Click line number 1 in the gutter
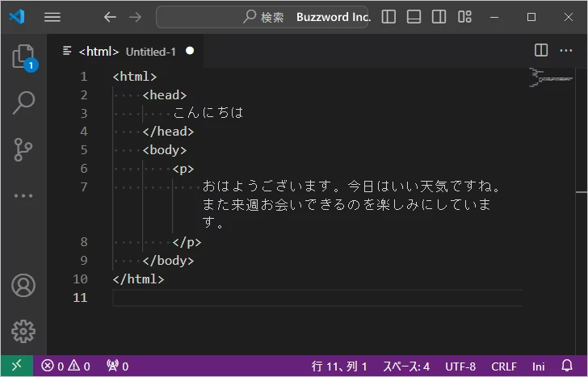Image resolution: width=588 pixels, height=377 pixels. coord(84,77)
